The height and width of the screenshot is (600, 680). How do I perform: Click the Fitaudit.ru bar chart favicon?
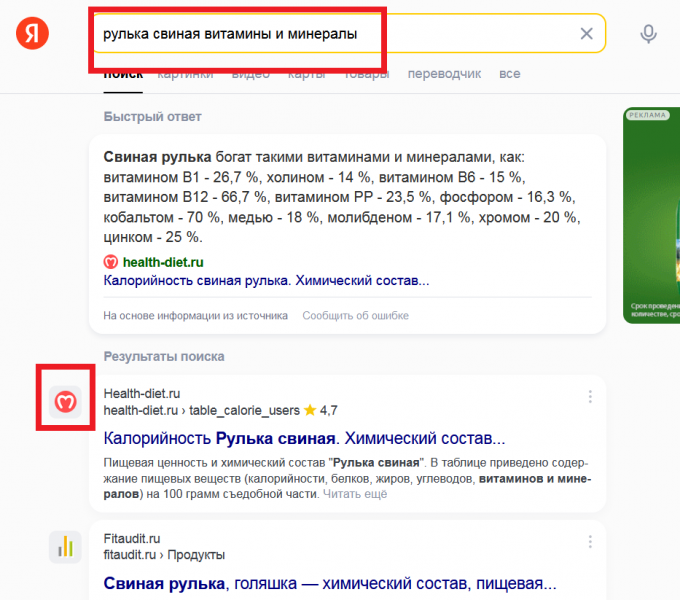point(65,546)
